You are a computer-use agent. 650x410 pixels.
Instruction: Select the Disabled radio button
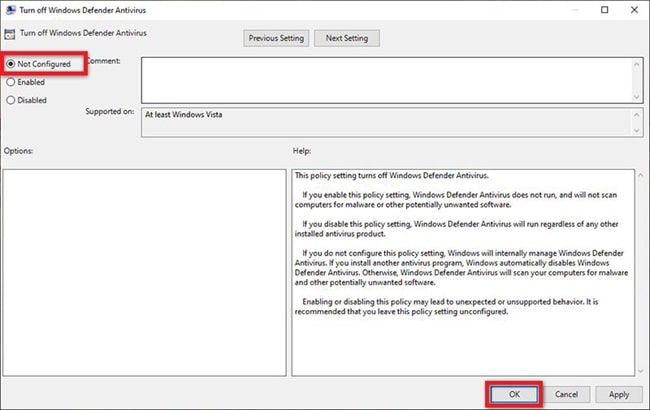coord(11,100)
